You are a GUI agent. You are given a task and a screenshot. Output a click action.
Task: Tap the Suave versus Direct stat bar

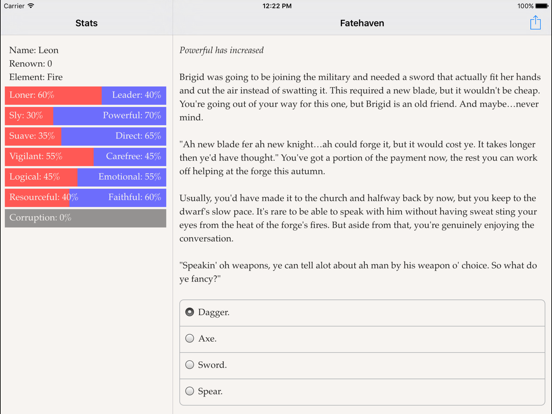point(86,136)
